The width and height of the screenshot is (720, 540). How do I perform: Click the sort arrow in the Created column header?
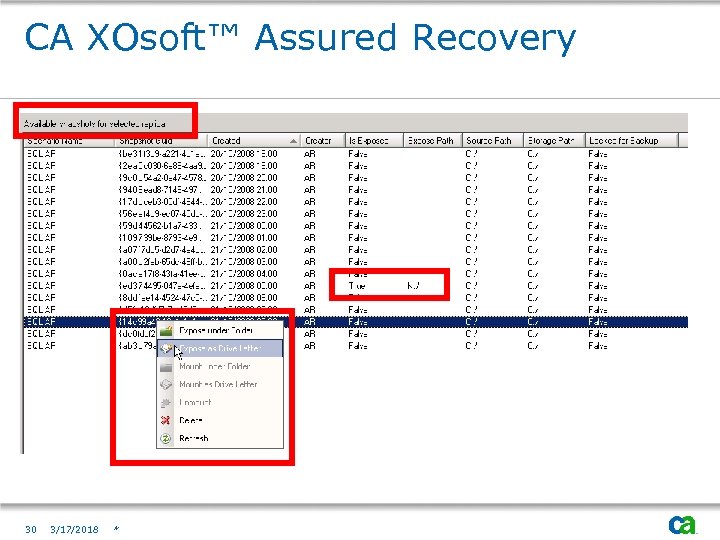(x=293, y=141)
